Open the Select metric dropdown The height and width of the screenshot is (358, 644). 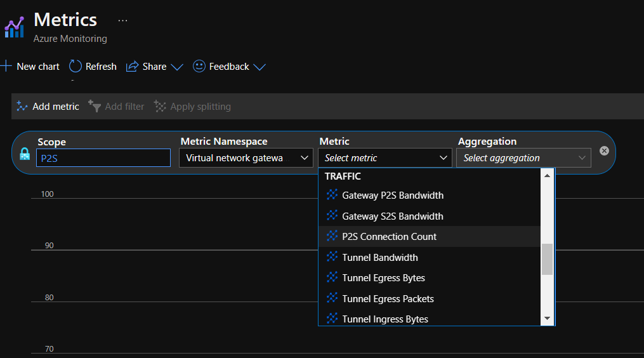(x=385, y=158)
